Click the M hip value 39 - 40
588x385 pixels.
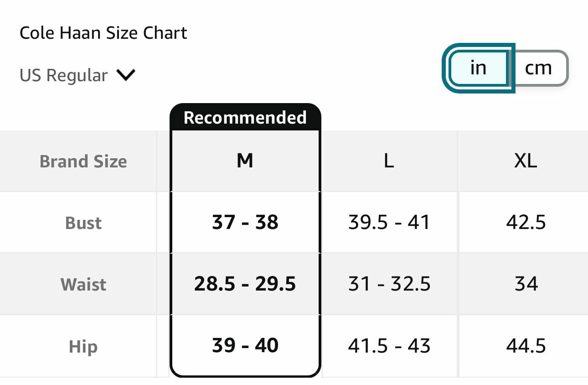pyautogui.click(x=245, y=345)
